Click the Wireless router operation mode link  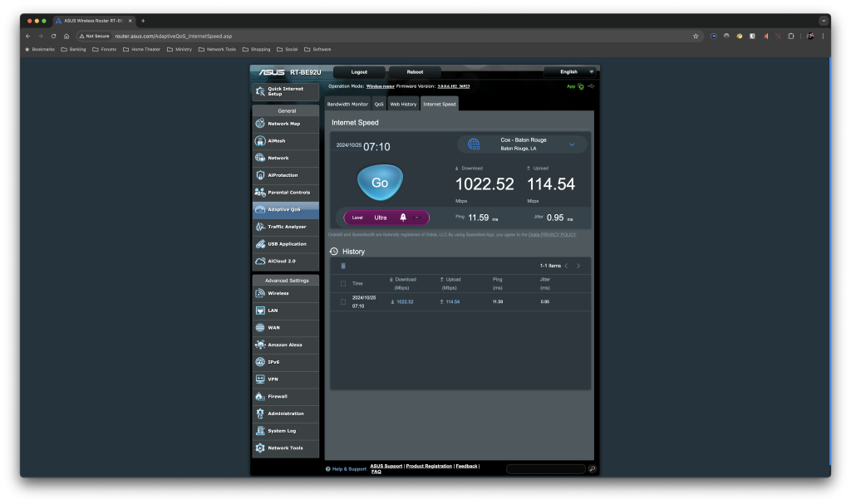click(x=381, y=86)
